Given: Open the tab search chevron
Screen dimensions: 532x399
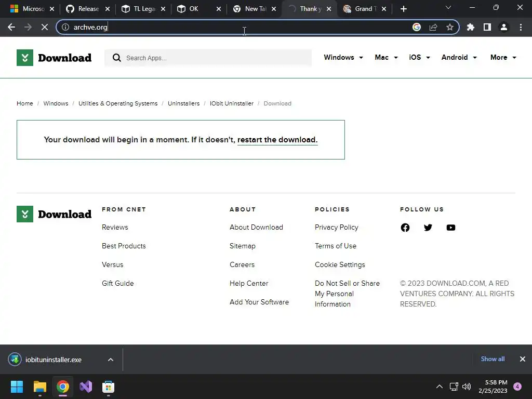Looking at the screenshot, I should (x=448, y=7).
